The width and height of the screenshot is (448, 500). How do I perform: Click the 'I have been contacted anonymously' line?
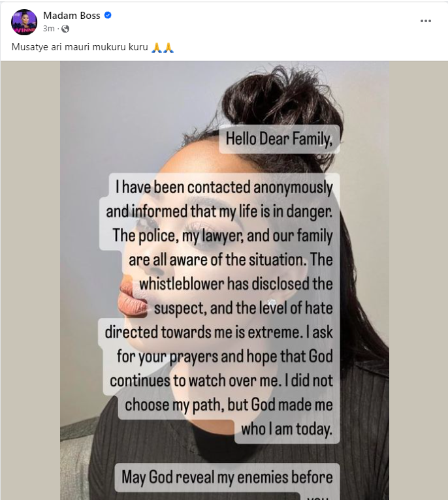coord(224,187)
